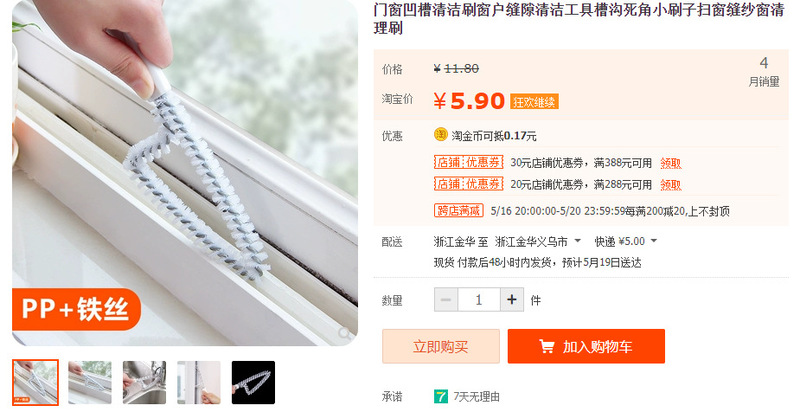This screenshot has width=800, height=412.
Task: Click the magnifier icon on product image
Action: click(345, 333)
